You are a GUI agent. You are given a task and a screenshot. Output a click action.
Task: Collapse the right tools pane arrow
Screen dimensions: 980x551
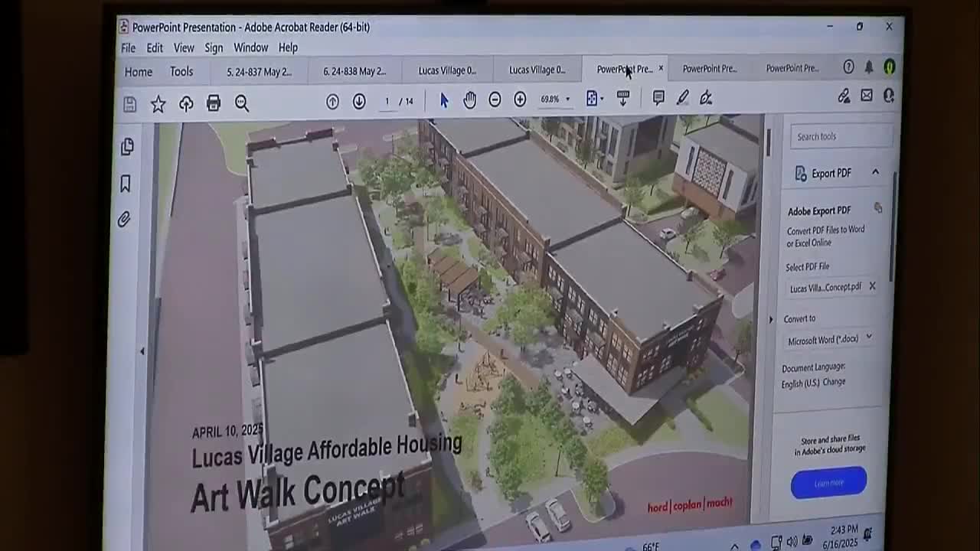(x=771, y=319)
